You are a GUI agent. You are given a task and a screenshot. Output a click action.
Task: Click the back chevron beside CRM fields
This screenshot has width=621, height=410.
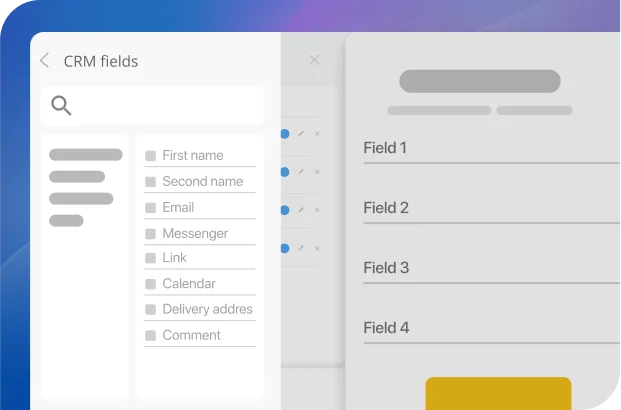45,61
